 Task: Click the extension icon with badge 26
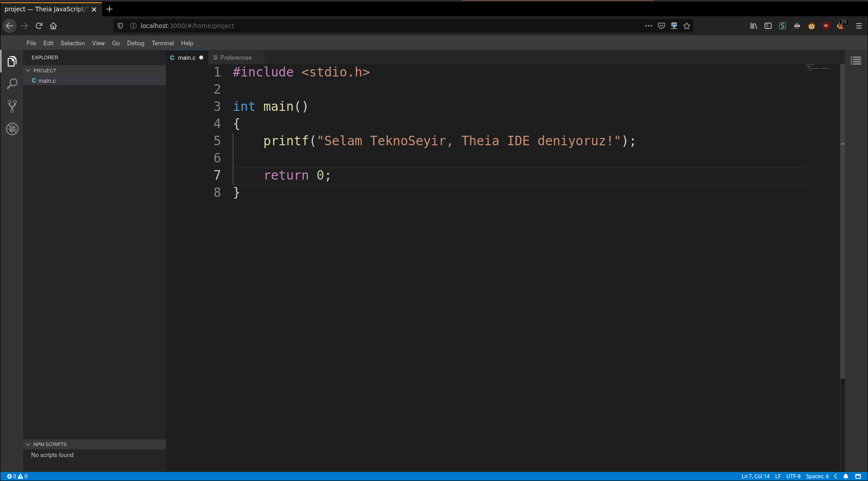pos(841,25)
